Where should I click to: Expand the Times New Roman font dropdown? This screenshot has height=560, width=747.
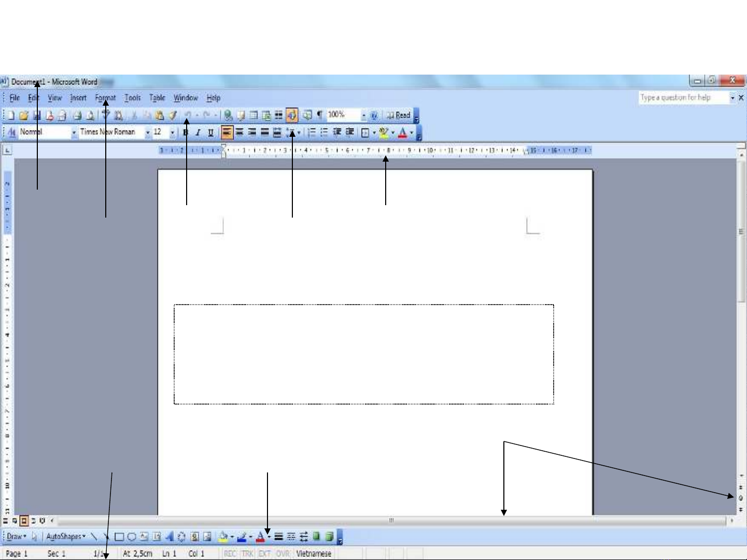click(148, 133)
